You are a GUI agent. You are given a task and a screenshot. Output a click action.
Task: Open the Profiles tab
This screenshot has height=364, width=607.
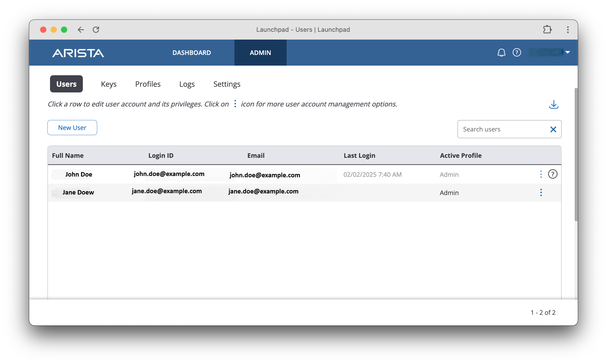pyautogui.click(x=148, y=84)
